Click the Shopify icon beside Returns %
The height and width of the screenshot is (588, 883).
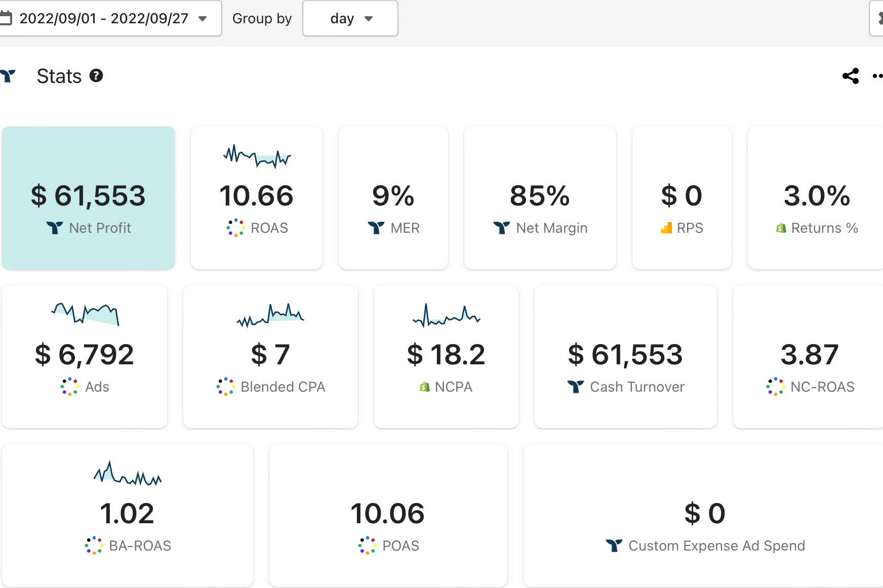(781, 228)
